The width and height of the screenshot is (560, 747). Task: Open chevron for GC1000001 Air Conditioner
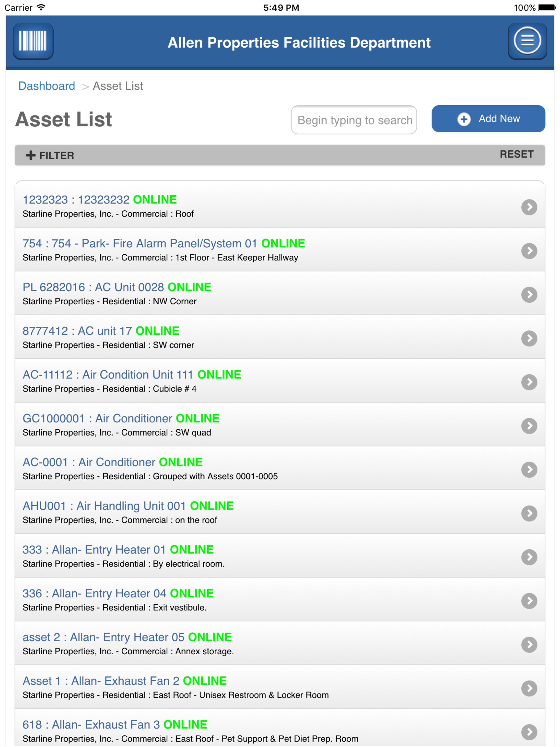[529, 426]
